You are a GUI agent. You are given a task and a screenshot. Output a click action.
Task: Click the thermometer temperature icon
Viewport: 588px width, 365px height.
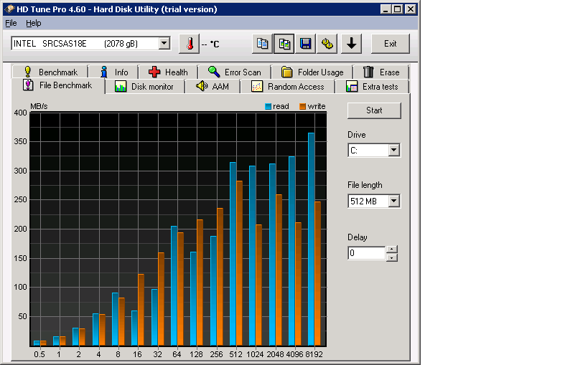[x=189, y=44]
